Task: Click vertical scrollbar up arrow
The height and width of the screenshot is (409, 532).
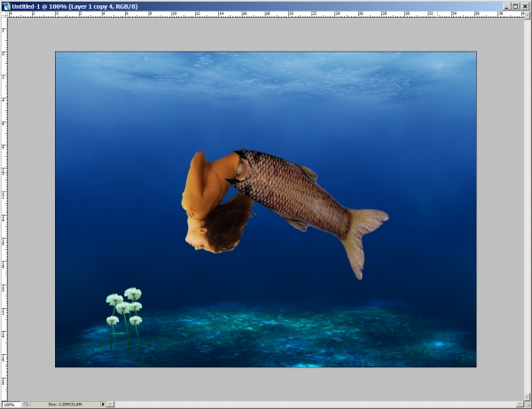Action: tap(527, 14)
